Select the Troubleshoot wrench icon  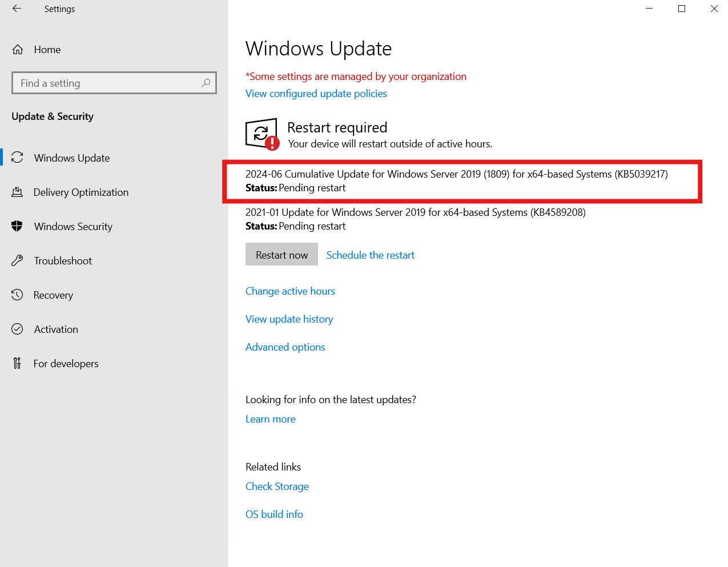click(17, 260)
